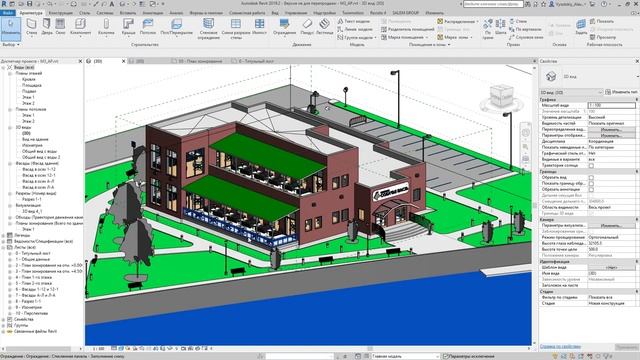Open the File (Файл) menu tab
This screenshot has width=640, height=360.
pos(8,13)
